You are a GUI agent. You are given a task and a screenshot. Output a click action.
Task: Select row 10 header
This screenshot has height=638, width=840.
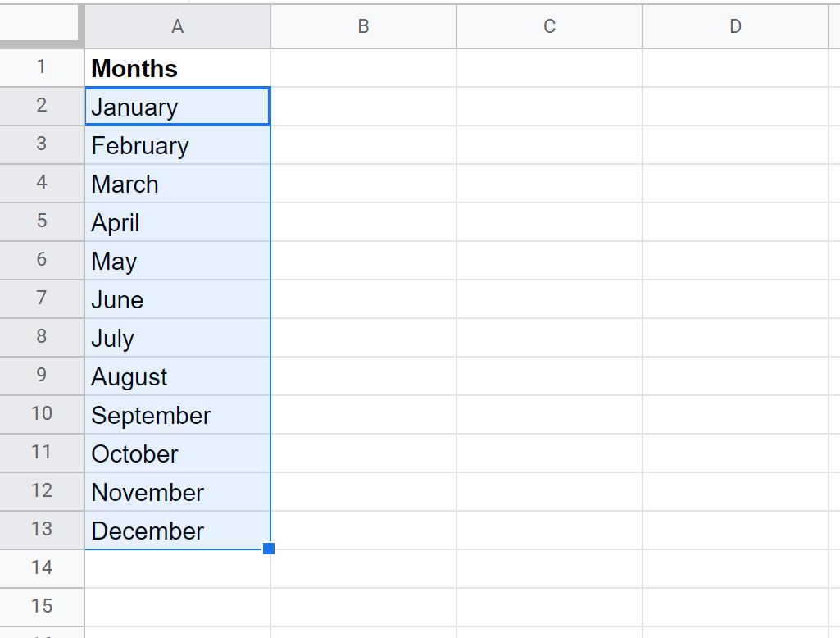pos(41,414)
